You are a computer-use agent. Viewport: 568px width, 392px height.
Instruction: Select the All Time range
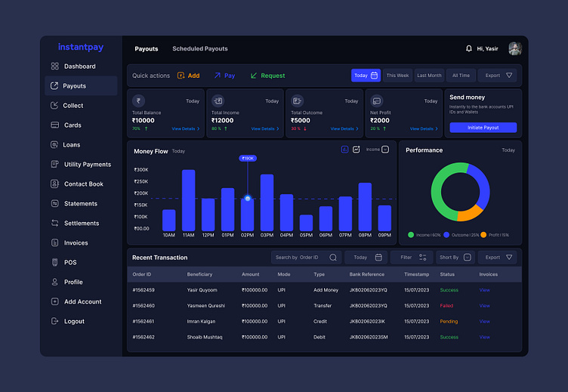pos(461,76)
